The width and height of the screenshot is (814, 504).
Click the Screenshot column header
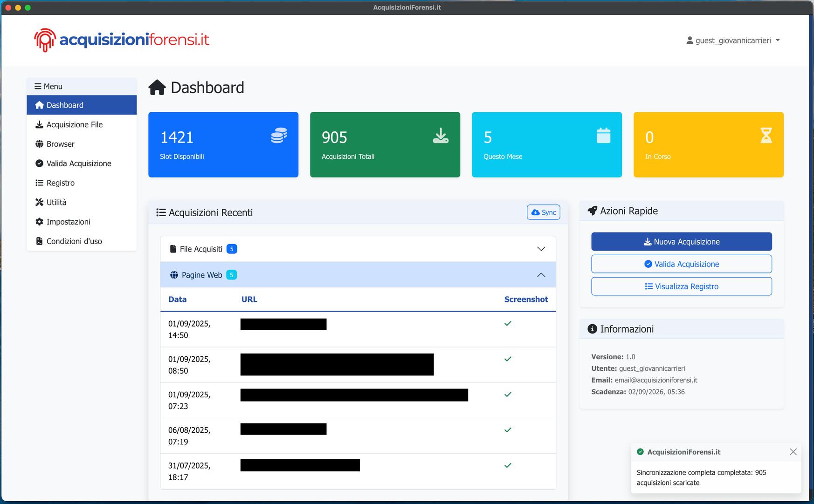click(526, 300)
